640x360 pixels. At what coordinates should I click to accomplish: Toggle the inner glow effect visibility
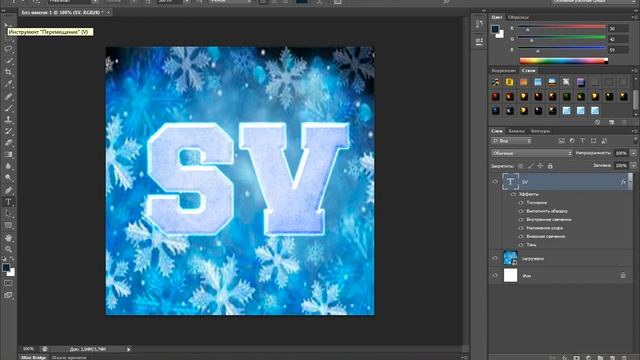click(x=521, y=220)
